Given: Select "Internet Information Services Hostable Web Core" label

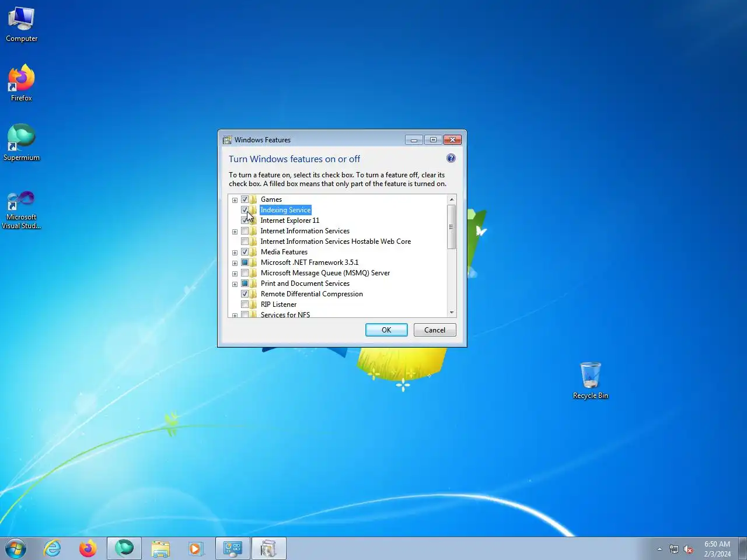Looking at the screenshot, I should pyautogui.click(x=336, y=242).
